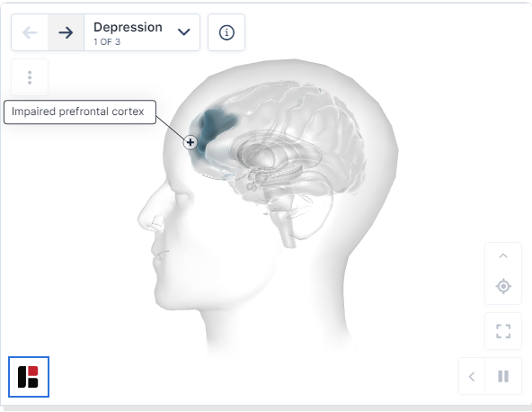
Task: Open the red and black logo icon
Action: [x=29, y=377]
